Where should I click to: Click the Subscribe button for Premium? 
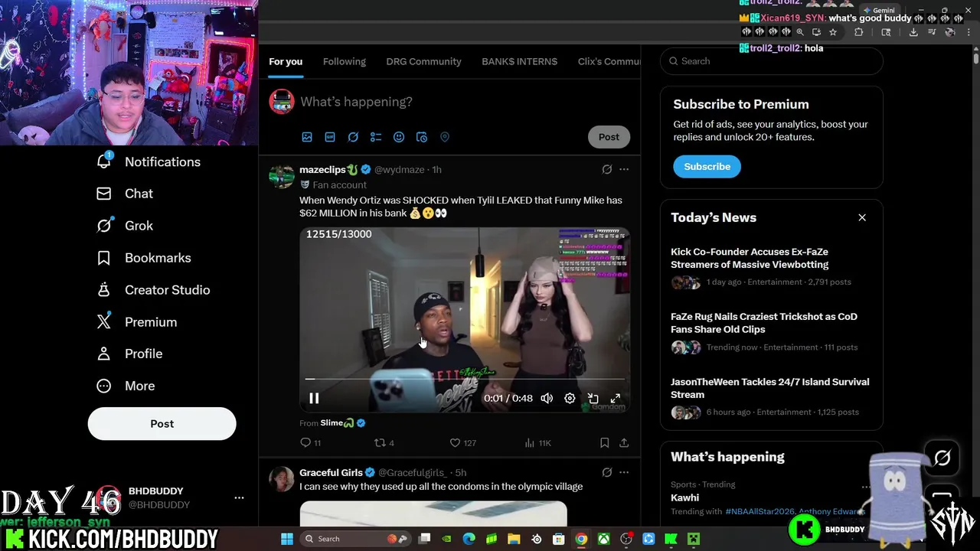[707, 166]
